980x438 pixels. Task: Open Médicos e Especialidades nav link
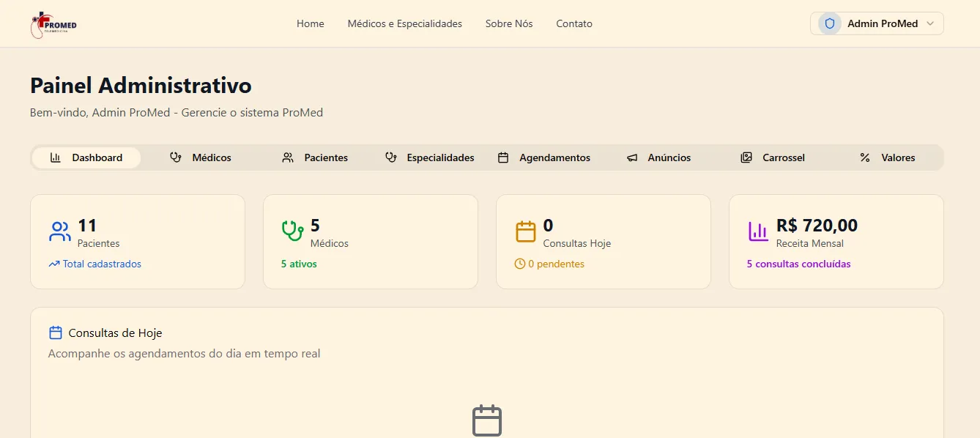click(x=405, y=23)
